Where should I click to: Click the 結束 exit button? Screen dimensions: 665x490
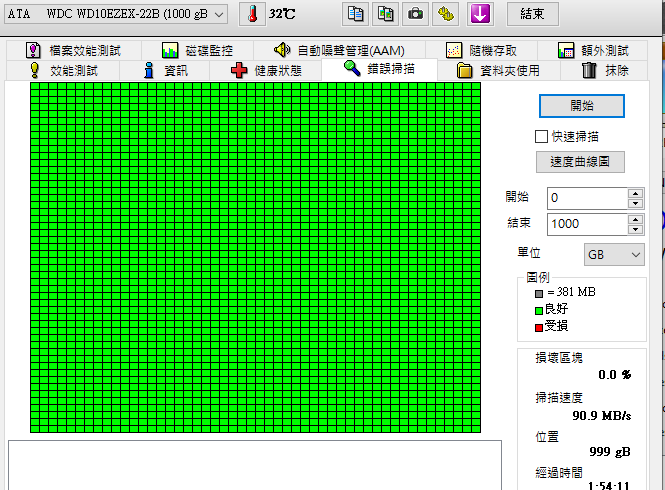pyautogui.click(x=532, y=14)
